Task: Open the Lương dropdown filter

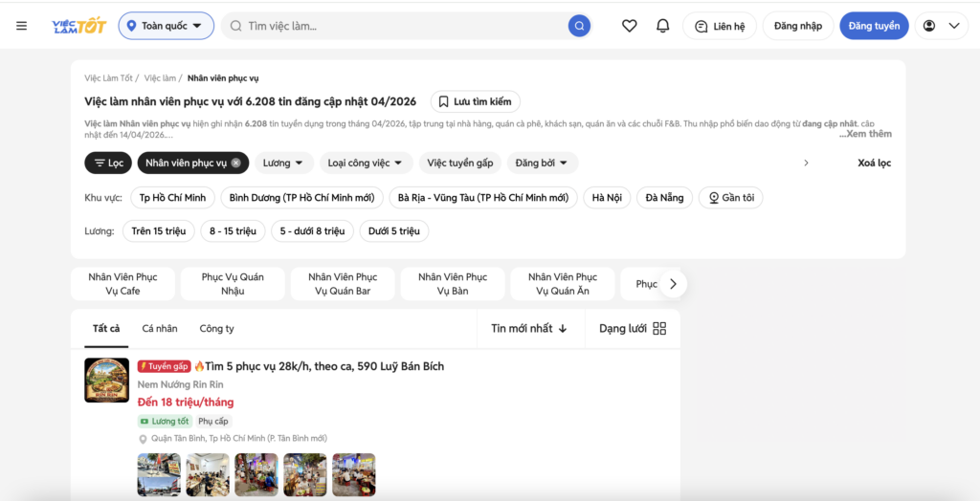Action: click(283, 163)
